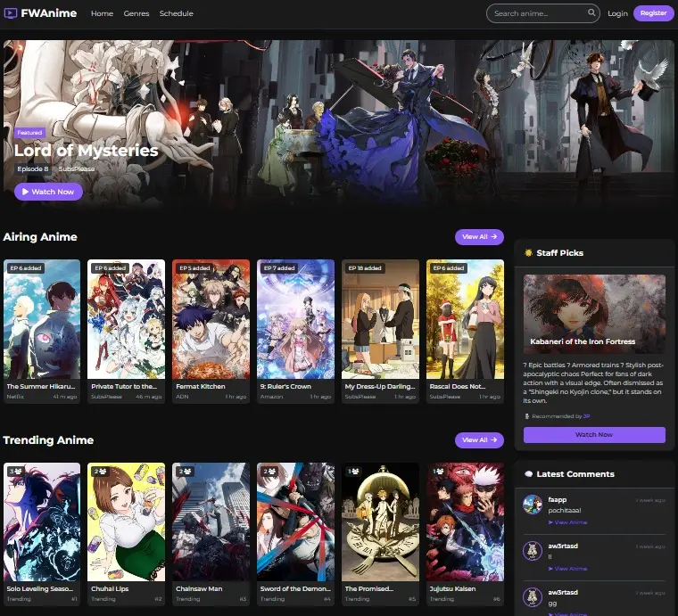
Task: Click the Staff Picks sun icon
Action: [x=528, y=252]
